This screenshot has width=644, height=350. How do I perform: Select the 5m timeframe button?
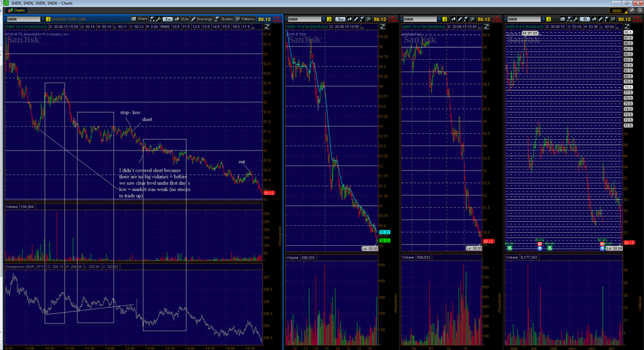click(x=340, y=19)
